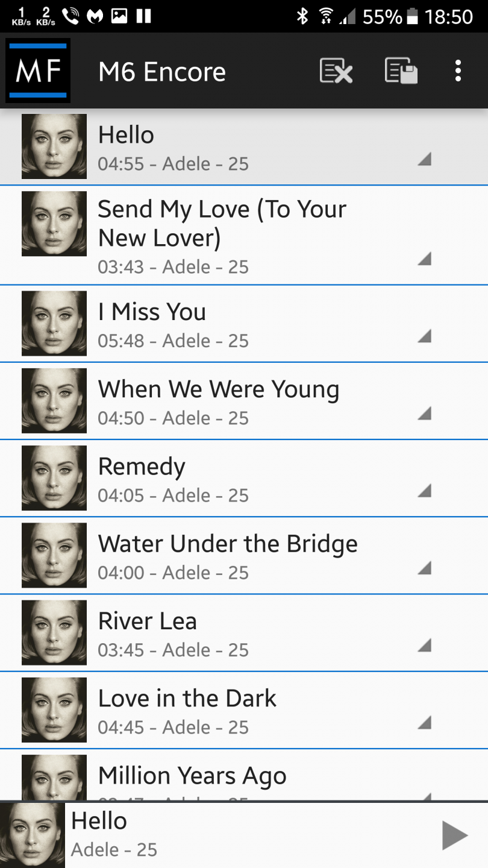The height and width of the screenshot is (868, 488).
Task: Open the Remedy track options triangle
Action: pos(425,491)
